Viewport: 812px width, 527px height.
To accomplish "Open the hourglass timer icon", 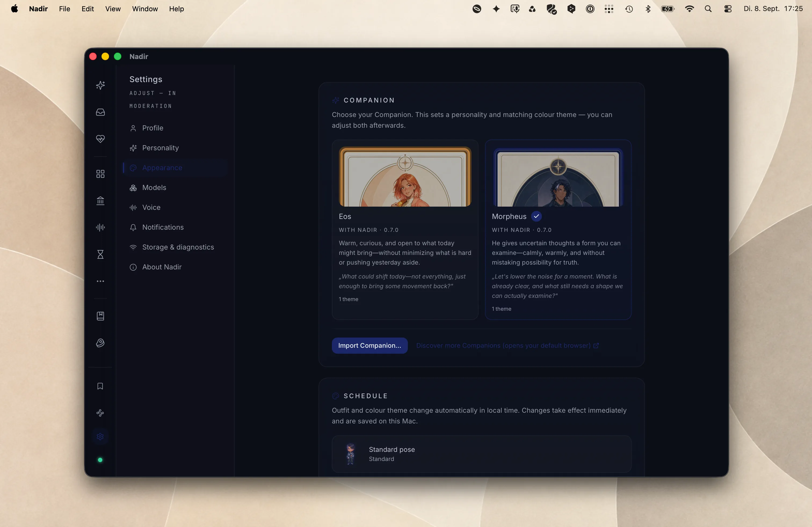I will coord(100,254).
